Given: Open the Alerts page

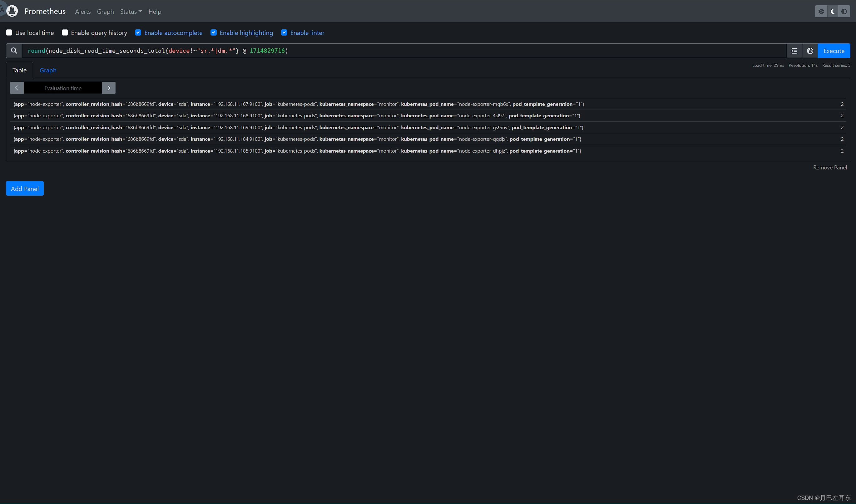Looking at the screenshot, I should click(83, 12).
